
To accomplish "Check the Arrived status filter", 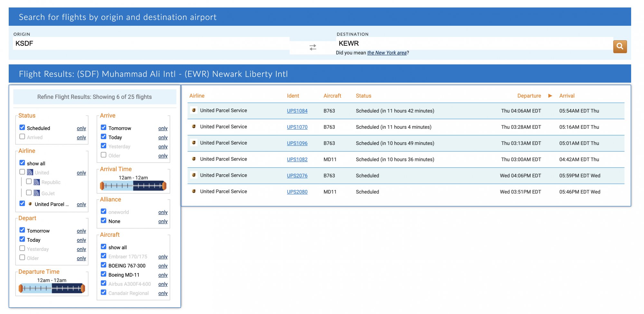I will (22, 137).
